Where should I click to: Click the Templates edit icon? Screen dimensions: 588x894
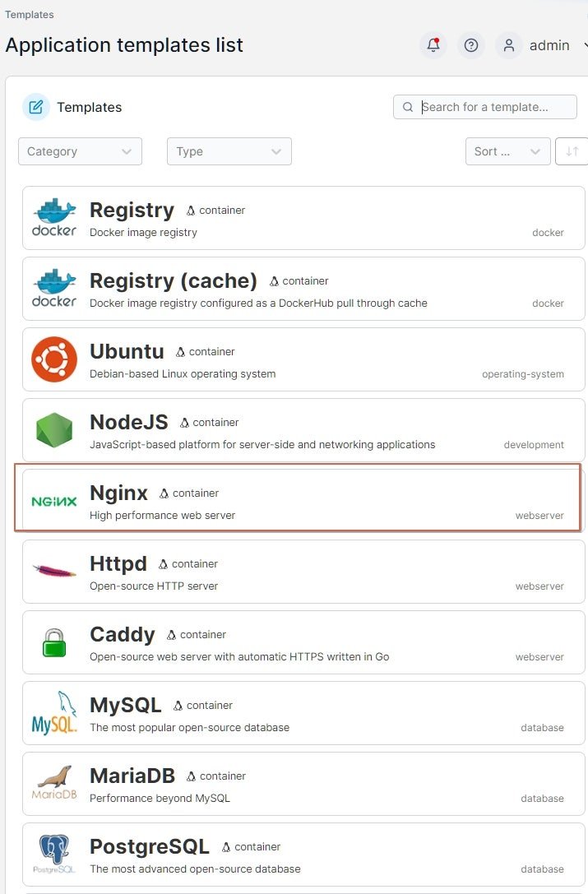[36, 107]
